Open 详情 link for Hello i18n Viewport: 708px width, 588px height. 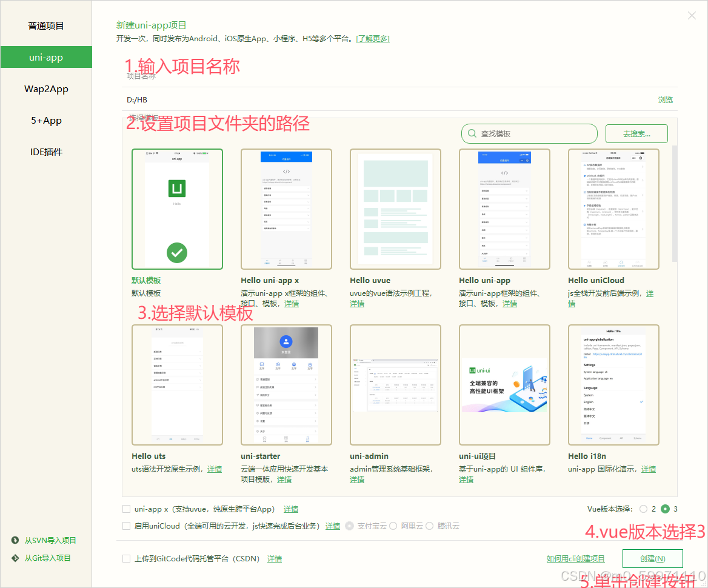649,469
